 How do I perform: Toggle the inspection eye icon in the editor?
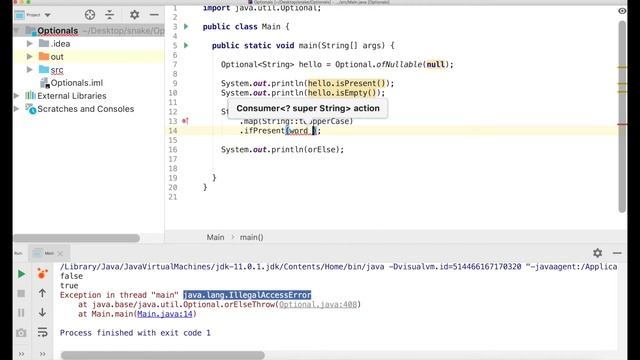[622, 11]
